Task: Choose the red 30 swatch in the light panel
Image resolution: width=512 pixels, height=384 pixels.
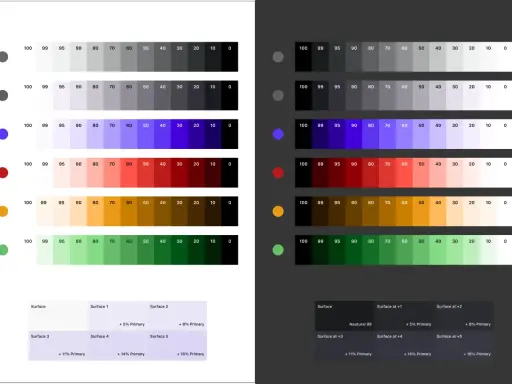Action: click(179, 173)
